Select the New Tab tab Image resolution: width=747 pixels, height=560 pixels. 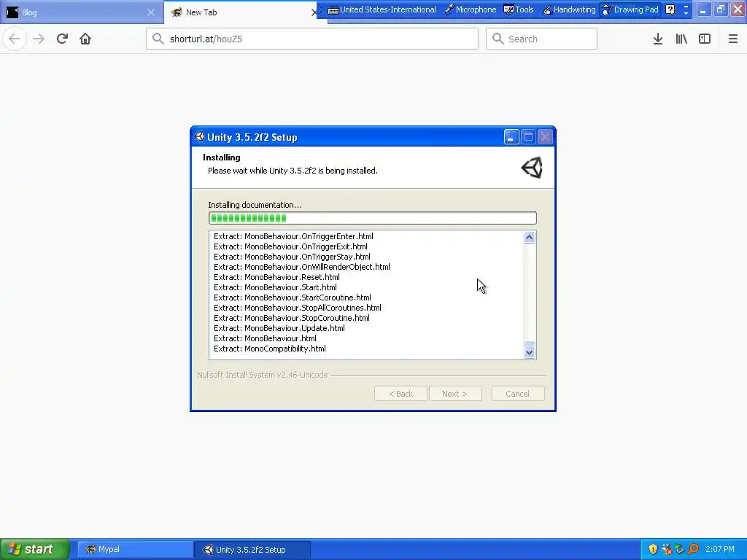pyautogui.click(x=241, y=12)
